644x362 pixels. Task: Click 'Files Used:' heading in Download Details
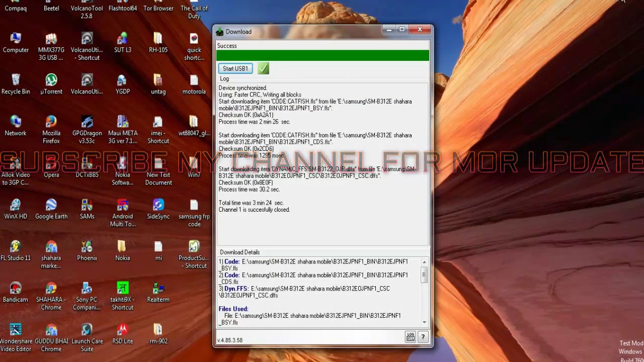pyautogui.click(x=233, y=309)
